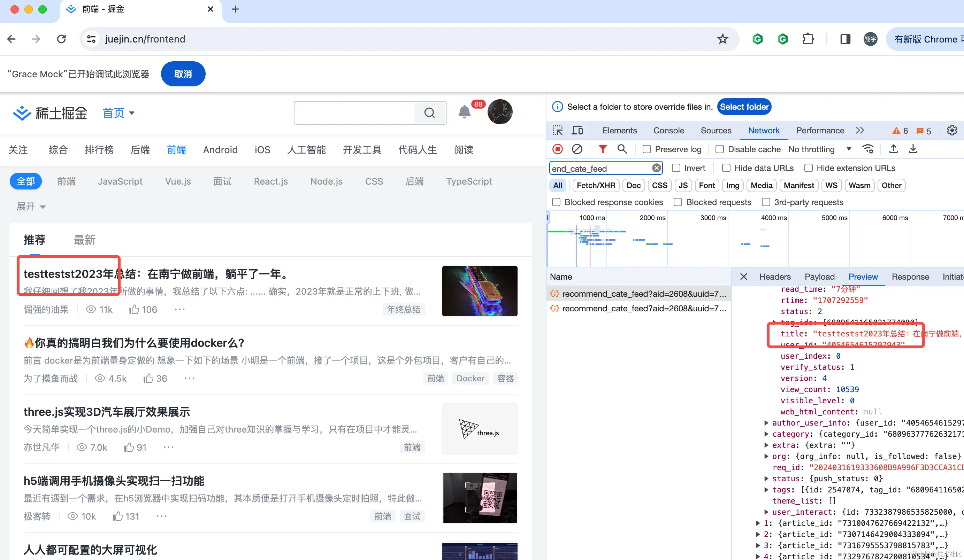Screen dimensions: 964x560
Task: Enable the Preserve log checkbox
Action: 647,149
